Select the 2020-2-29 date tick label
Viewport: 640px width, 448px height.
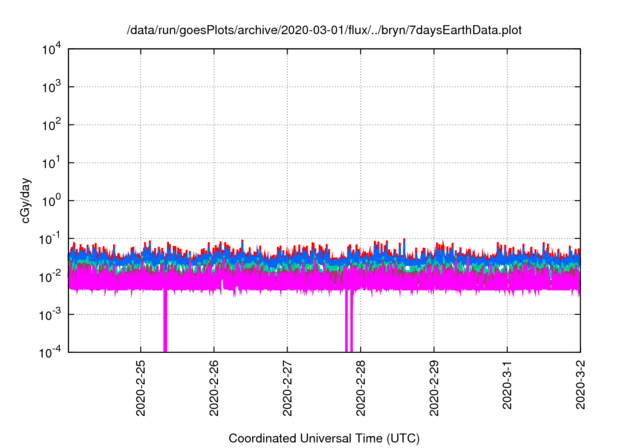(x=433, y=388)
